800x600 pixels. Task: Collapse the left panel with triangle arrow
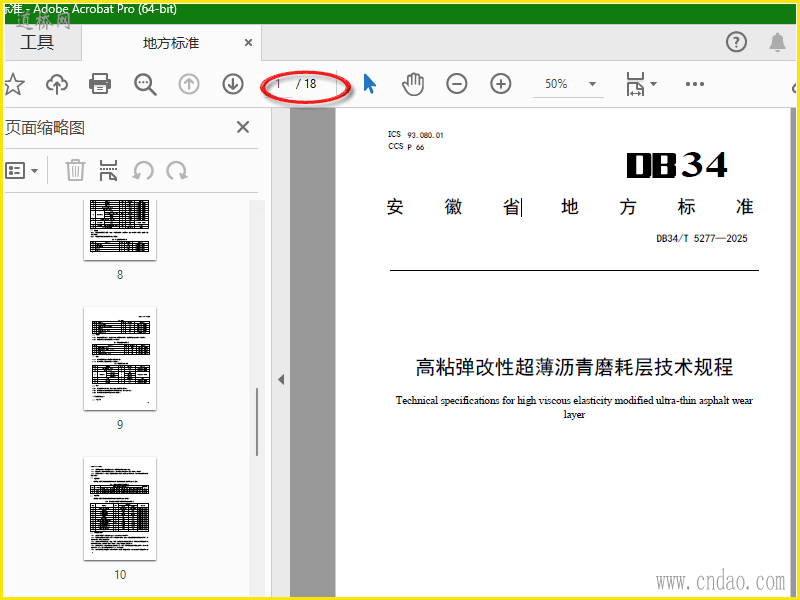pos(281,380)
